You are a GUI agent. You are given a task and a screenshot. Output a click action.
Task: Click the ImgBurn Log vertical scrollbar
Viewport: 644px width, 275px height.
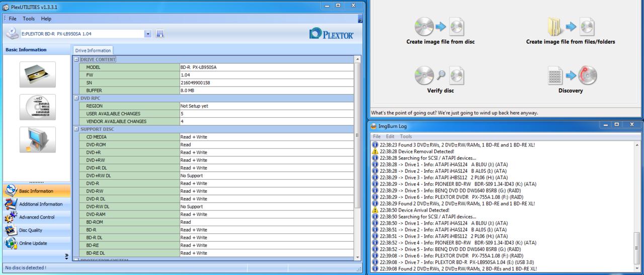tap(638, 201)
